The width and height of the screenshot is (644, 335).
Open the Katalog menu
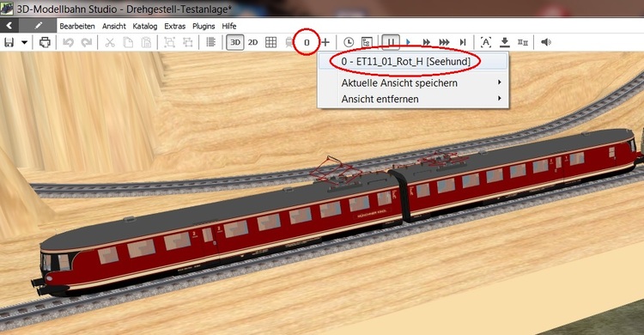[x=144, y=27]
